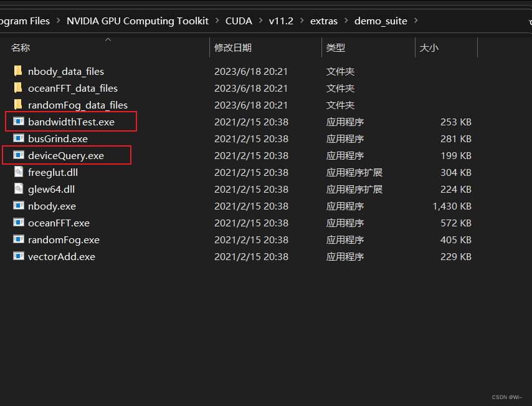Click date 2023/6/18 20:21 of oceanFFT_data_files
This screenshot has width=532, height=406.
pyautogui.click(x=250, y=89)
